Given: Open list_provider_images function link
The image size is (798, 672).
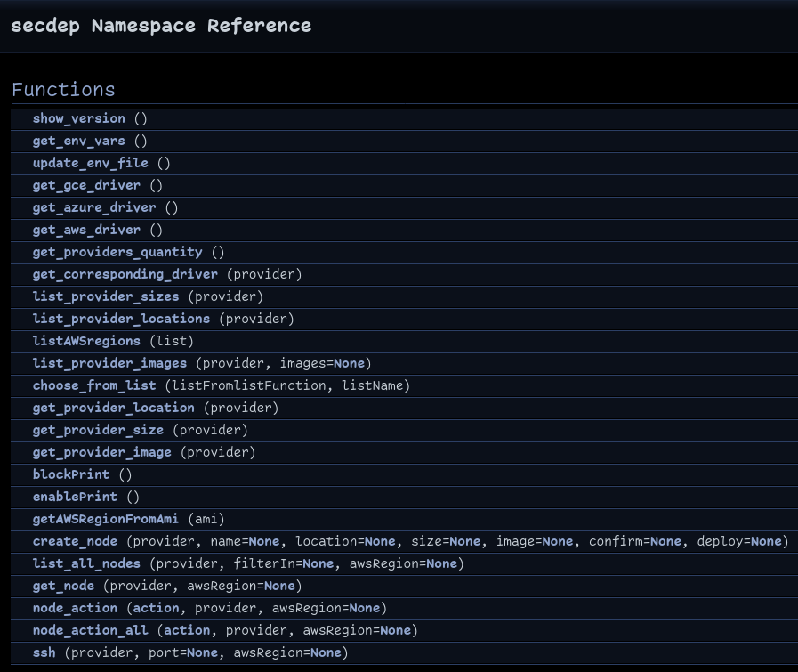Looking at the screenshot, I should point(109,363).
